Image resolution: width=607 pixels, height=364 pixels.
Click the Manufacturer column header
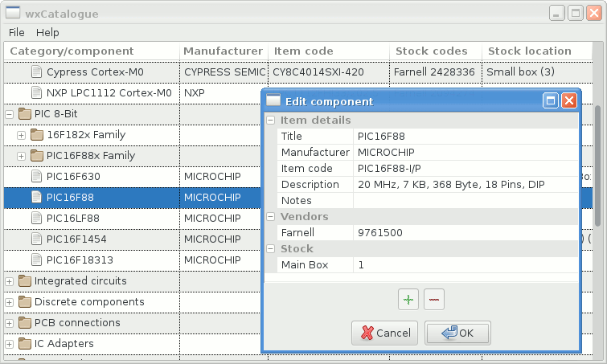pos(224,51)
